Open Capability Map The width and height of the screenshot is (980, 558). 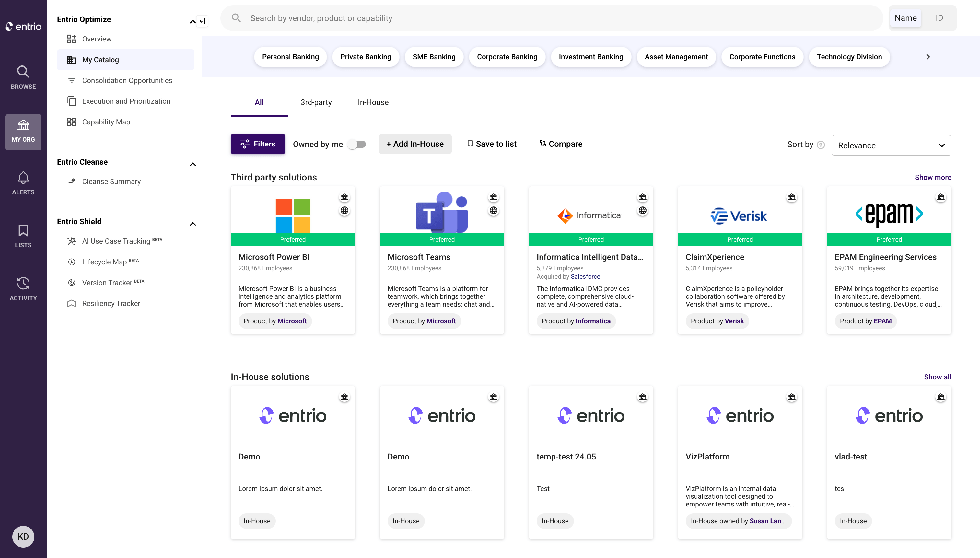125,122
